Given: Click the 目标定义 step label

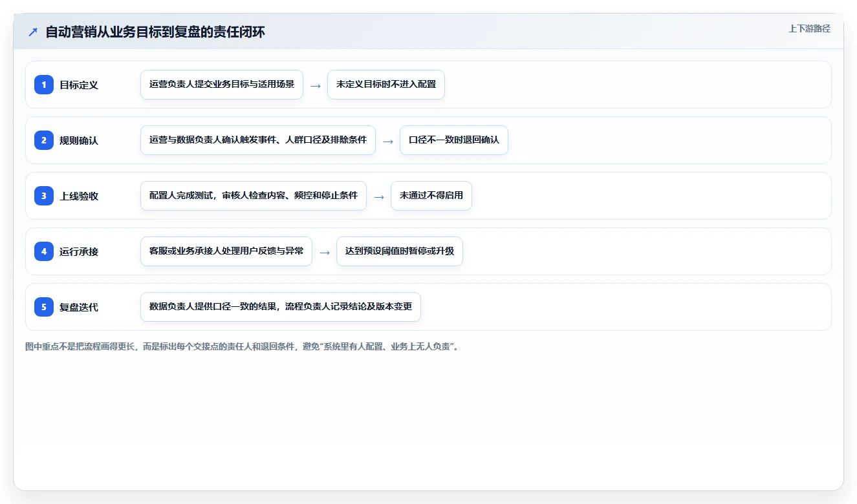Looking at the screenshot, I should click(79, 85).
